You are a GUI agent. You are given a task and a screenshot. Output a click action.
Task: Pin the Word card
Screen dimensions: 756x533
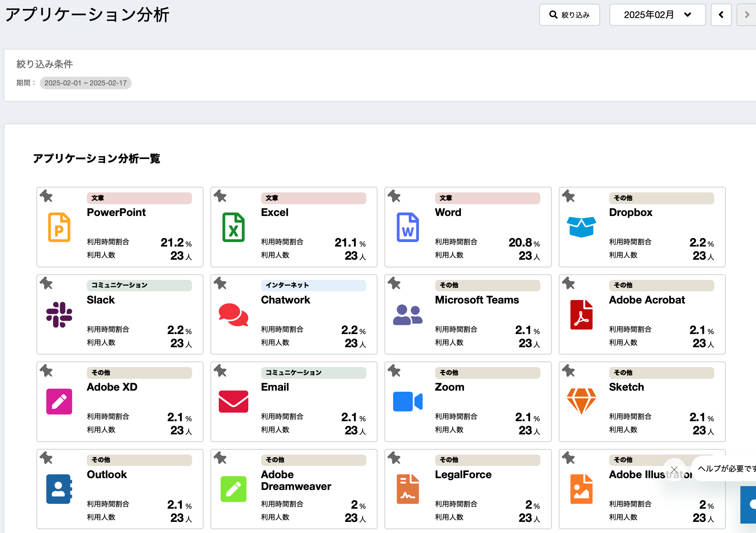(394, 196)
